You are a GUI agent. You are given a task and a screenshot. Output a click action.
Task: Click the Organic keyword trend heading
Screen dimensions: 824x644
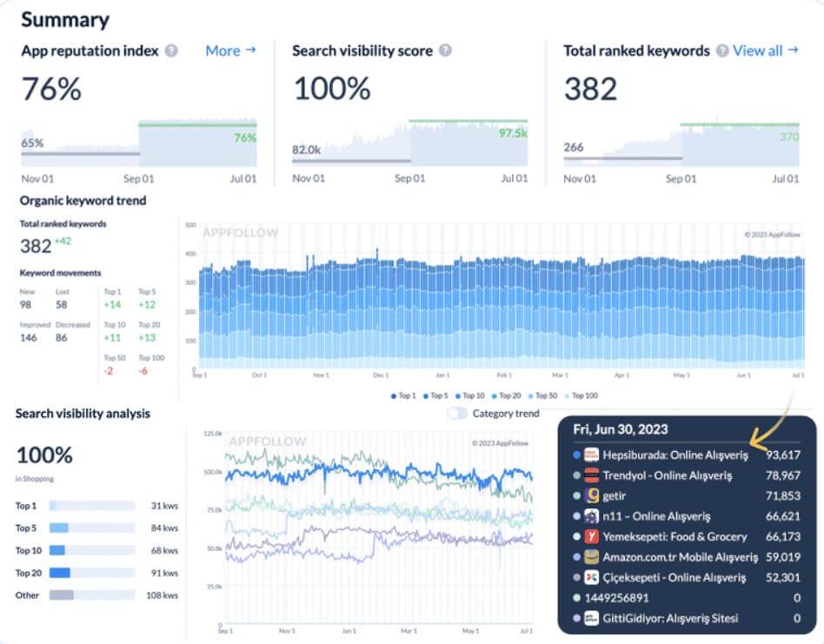point(83,201)
